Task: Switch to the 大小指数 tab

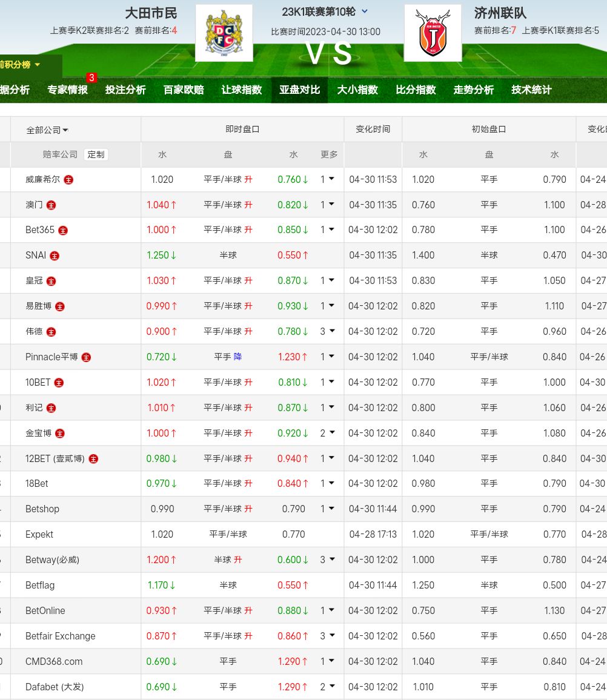Action: coord(357,90)
